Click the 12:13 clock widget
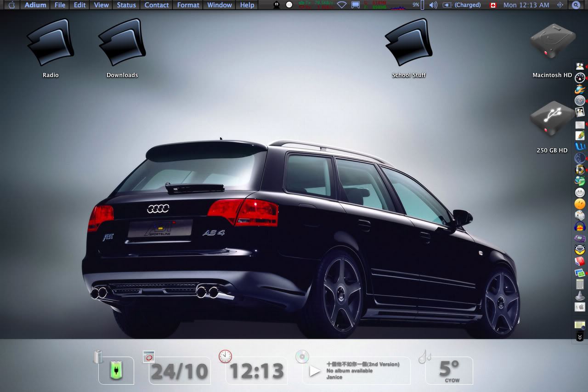 coord(256,371)
